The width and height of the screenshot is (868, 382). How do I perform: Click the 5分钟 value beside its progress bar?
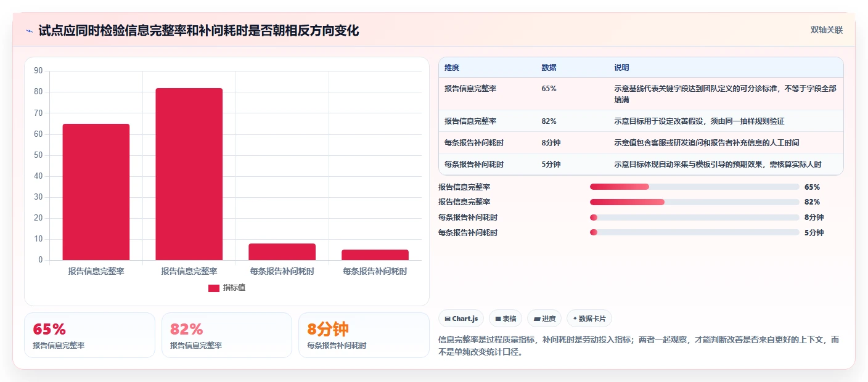814,232
